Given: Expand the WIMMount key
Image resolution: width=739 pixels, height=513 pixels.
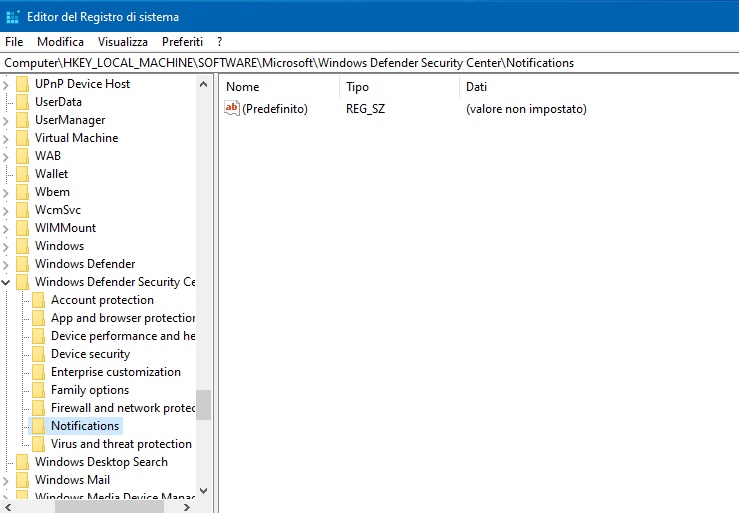Looking at the screenshot, I should [x=6, y=229].
